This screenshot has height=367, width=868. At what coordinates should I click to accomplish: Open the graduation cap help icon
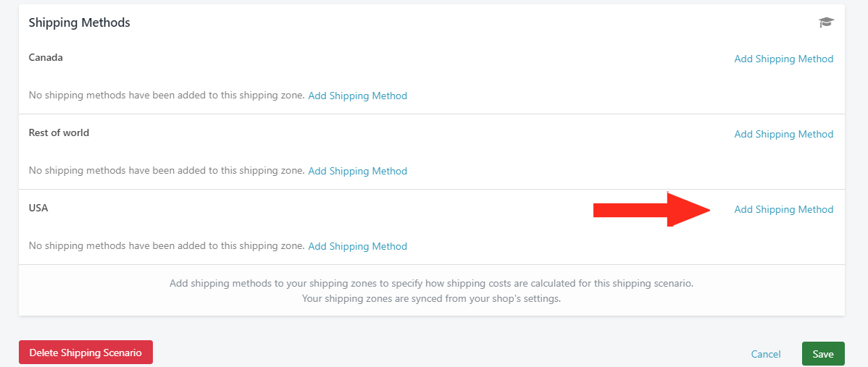(x=826, y=22)
